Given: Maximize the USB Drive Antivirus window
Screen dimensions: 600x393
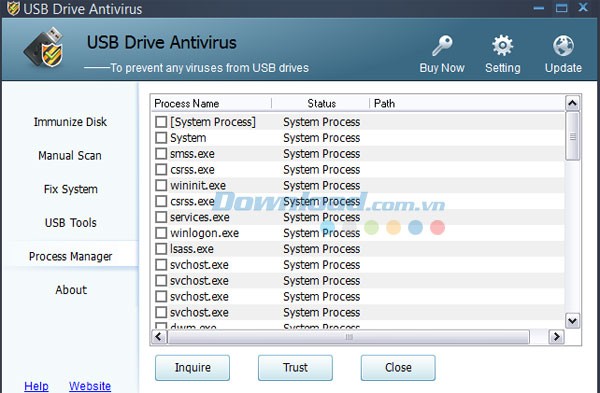Looking at the screenshot, I should click(x=561, y=8).
